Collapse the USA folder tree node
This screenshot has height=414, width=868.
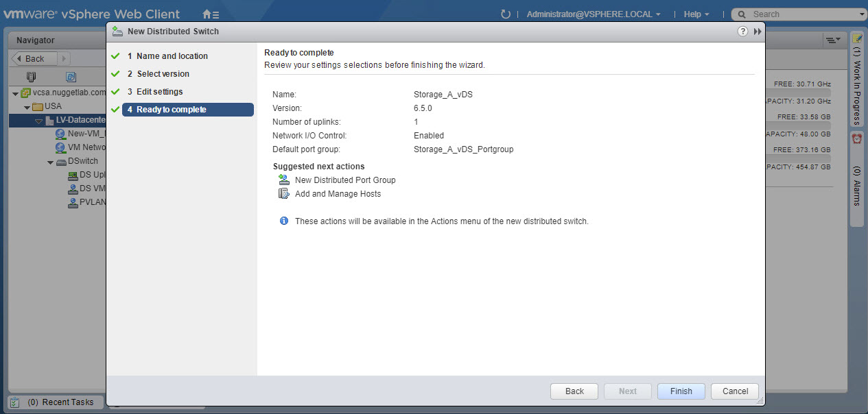(x=27, y=107)
